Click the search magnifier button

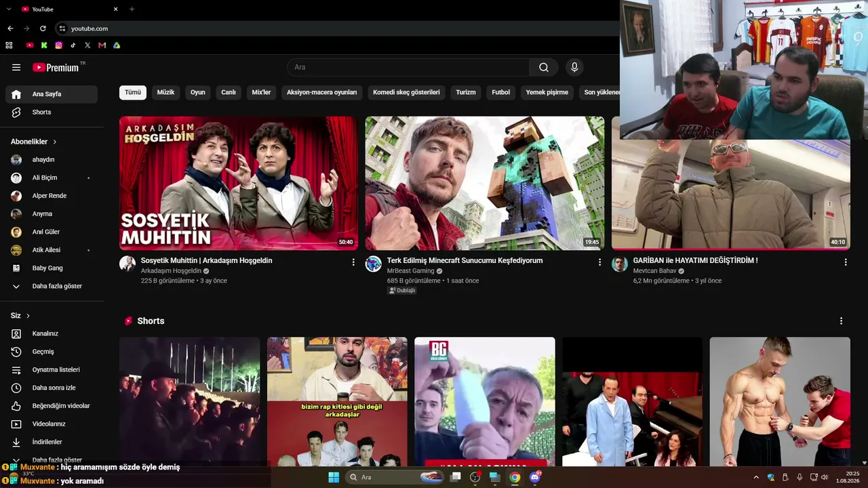(x=544, y=67)
